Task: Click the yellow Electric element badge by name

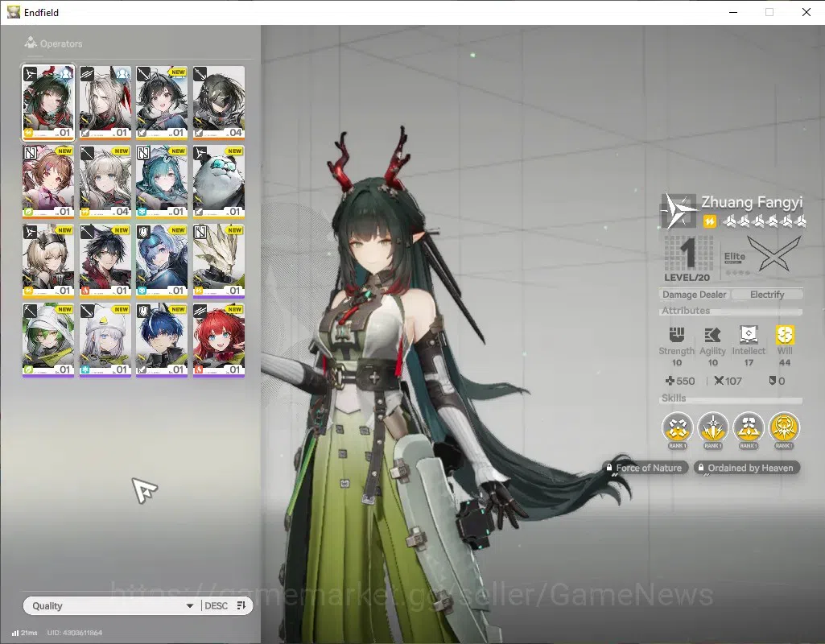Action: coord(709,221)
